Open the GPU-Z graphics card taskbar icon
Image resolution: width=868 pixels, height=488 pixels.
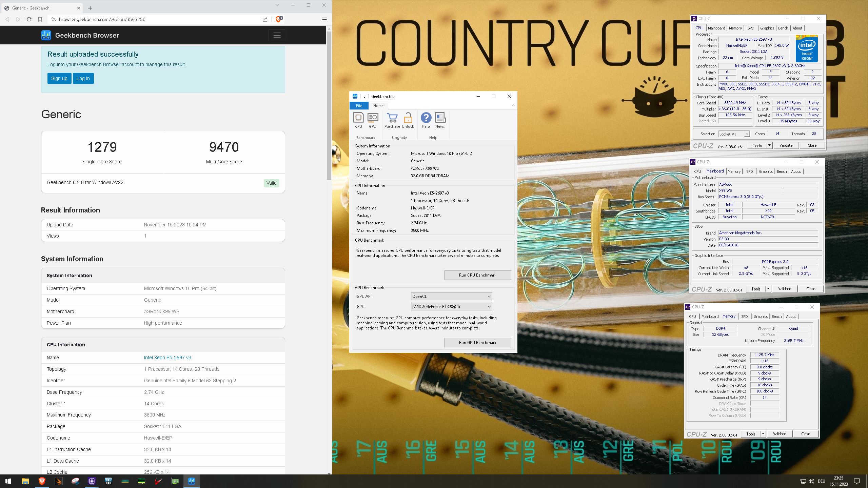pos(175,481)
